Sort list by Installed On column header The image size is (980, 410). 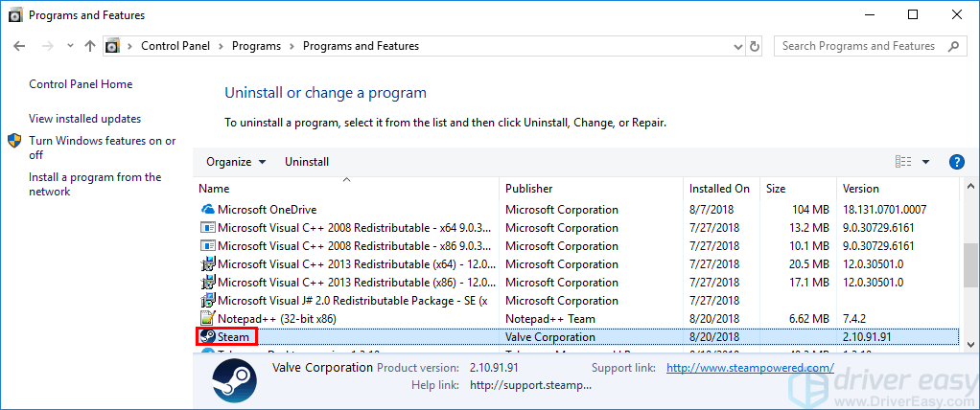click(x=719, y=189)
